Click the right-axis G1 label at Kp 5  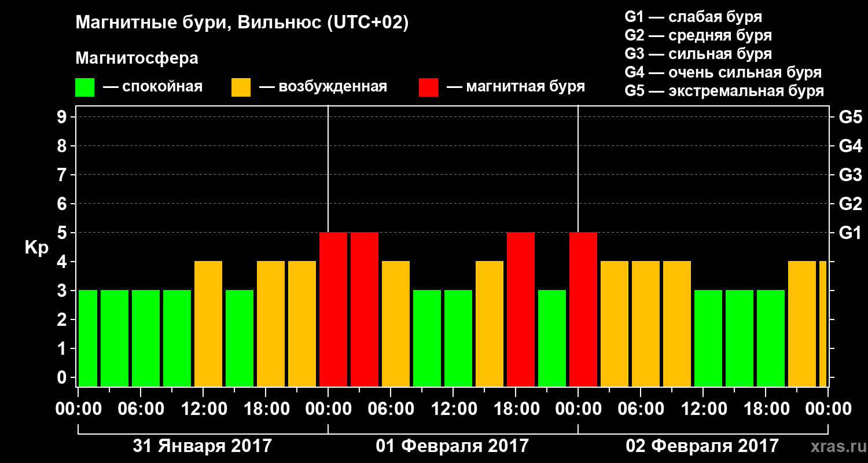click(x=851, y=233)
